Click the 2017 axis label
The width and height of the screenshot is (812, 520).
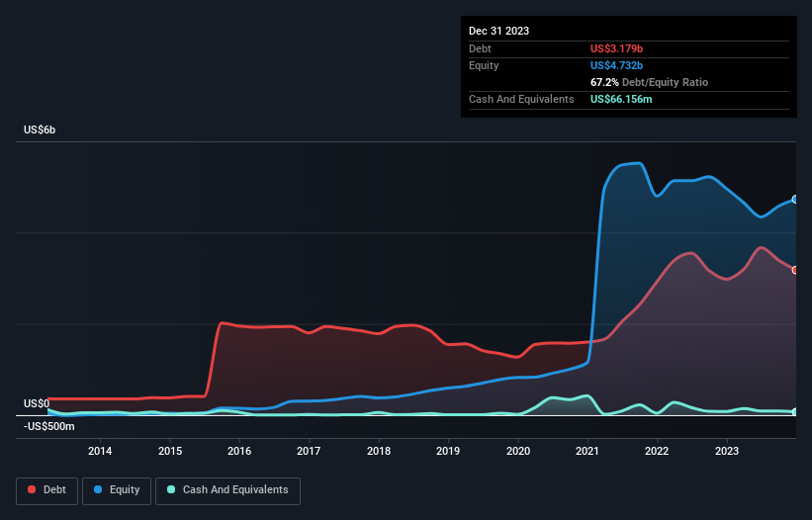pos(309,451)
